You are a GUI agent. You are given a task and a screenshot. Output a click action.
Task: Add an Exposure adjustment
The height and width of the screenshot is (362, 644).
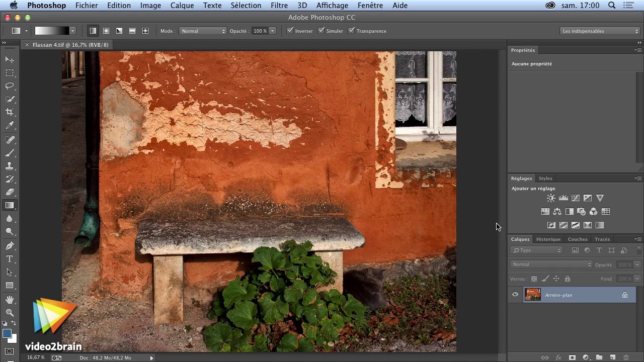588,198
